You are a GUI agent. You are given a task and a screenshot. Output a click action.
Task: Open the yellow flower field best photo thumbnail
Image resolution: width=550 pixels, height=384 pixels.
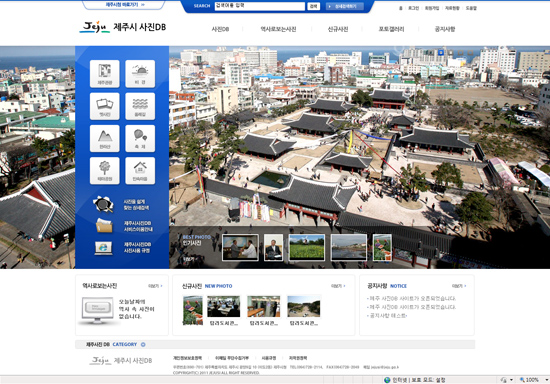(x=307, y=248)
